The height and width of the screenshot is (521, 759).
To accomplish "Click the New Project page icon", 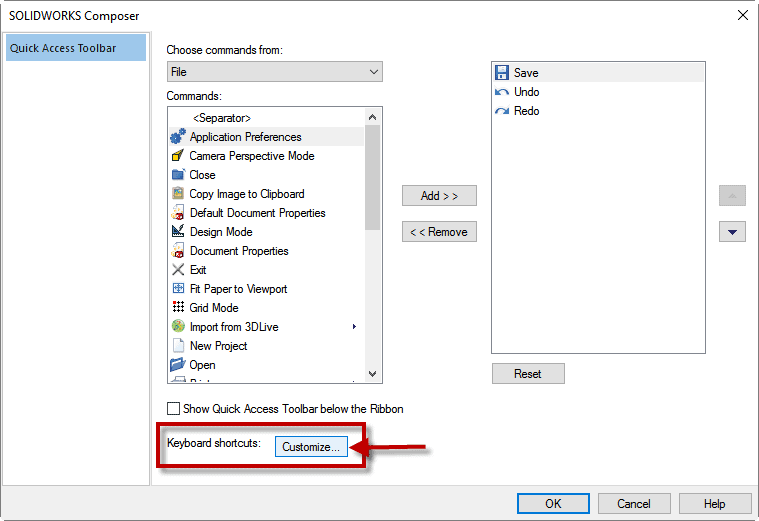I will point(178,345).
